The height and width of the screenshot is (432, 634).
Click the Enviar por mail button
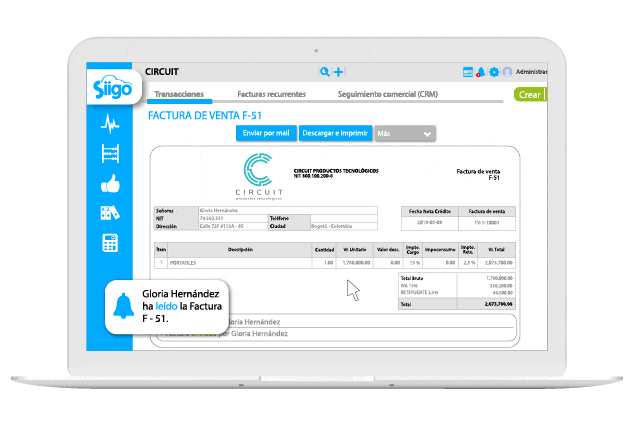click(x=266, y=133)
